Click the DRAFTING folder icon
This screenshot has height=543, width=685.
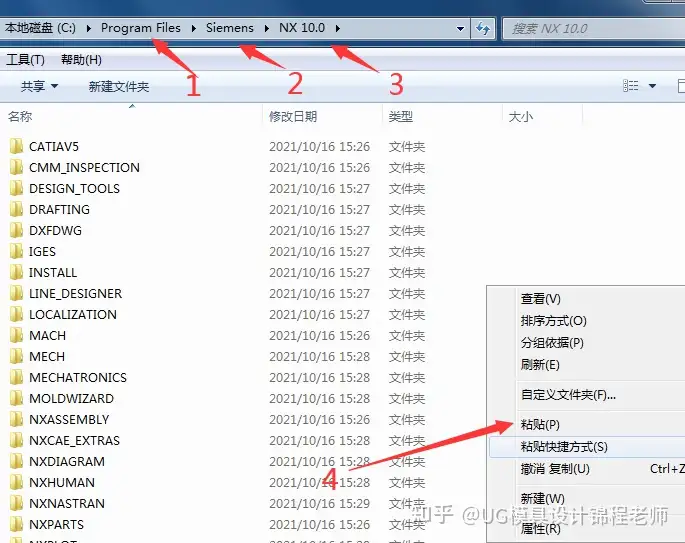point(16,209)
